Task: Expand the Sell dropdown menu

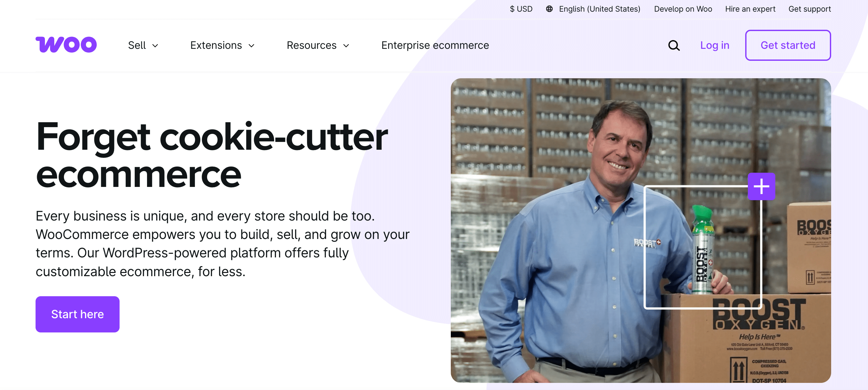Action: tap(137, 45)
